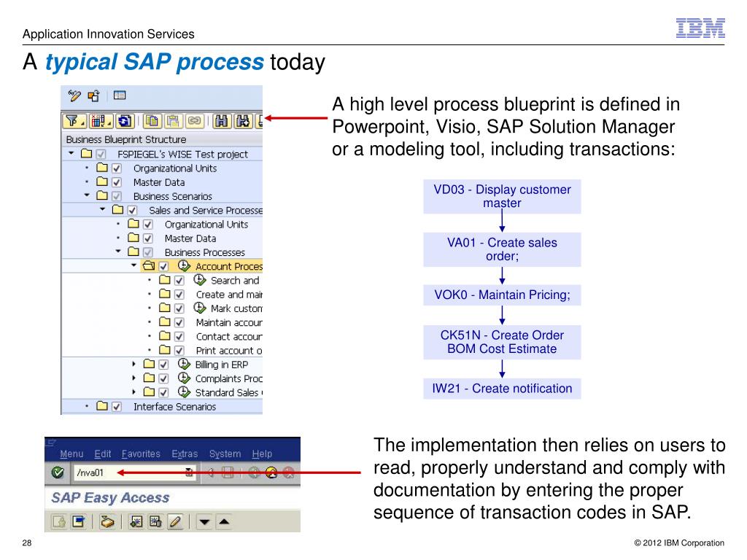Toggle checkbox for Print account row

[x=179, y=351]
